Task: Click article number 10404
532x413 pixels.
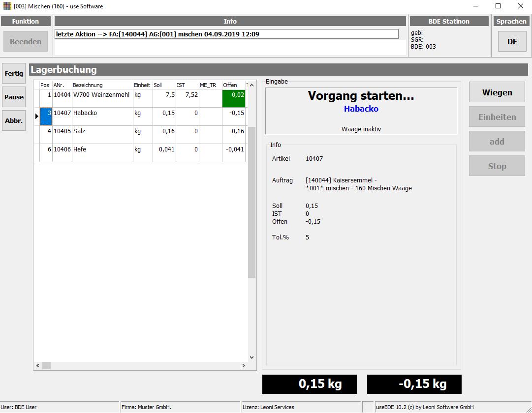Action: pos(62,95)
